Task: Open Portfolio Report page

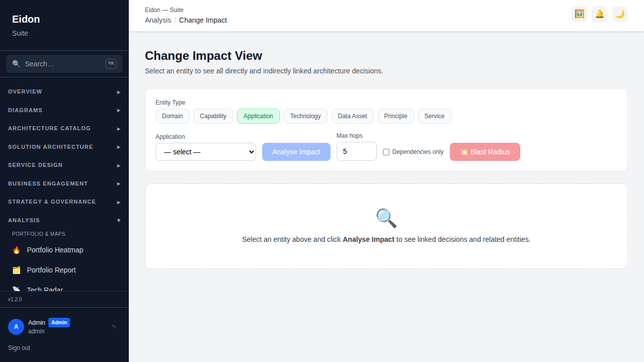Action: pyautogui.click(x=64, y=270)
